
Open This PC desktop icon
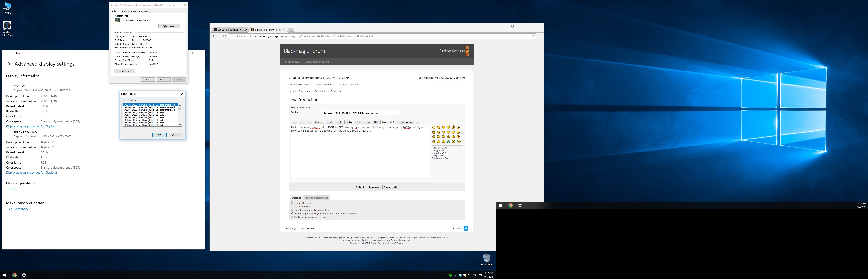pos(7,8)
